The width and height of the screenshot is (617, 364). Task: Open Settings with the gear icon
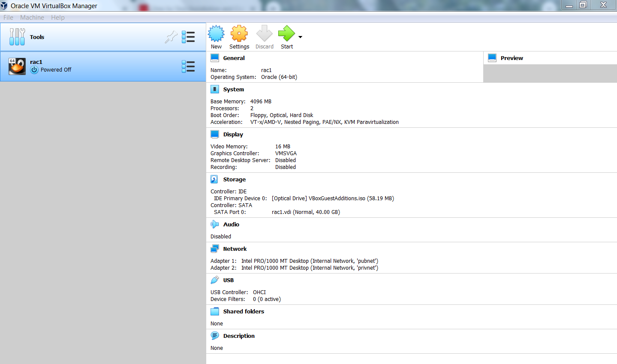pos(239,34)
